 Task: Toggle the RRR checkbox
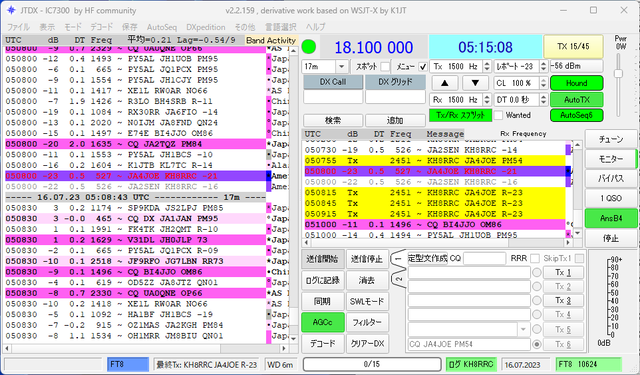click(x=535, y=258)
